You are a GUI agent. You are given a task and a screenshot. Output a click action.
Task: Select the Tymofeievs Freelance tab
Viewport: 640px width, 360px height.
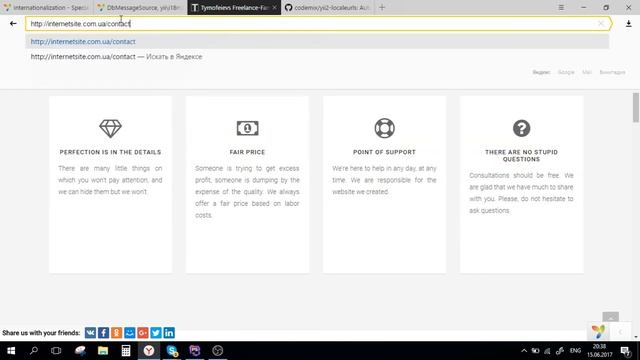[230, 7]
